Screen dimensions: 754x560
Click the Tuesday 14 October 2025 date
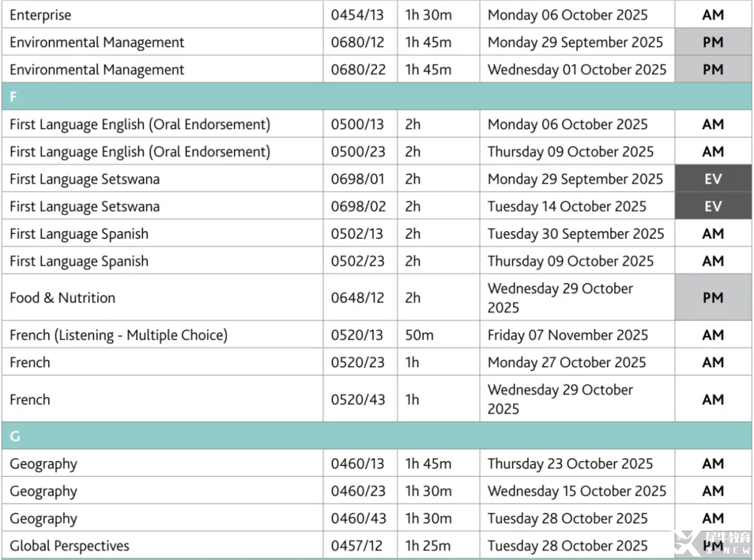pos(567,207)
